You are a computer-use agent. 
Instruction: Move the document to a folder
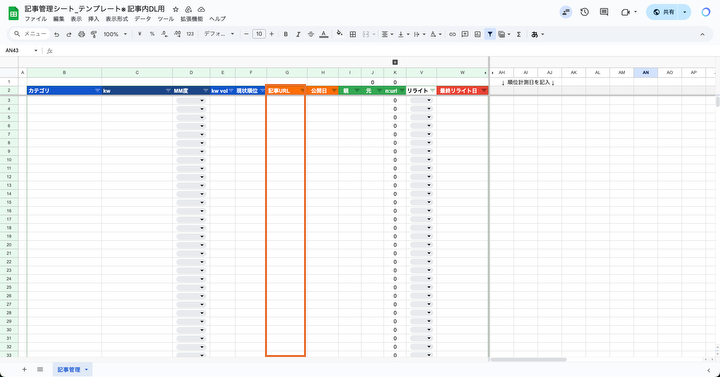188,9
